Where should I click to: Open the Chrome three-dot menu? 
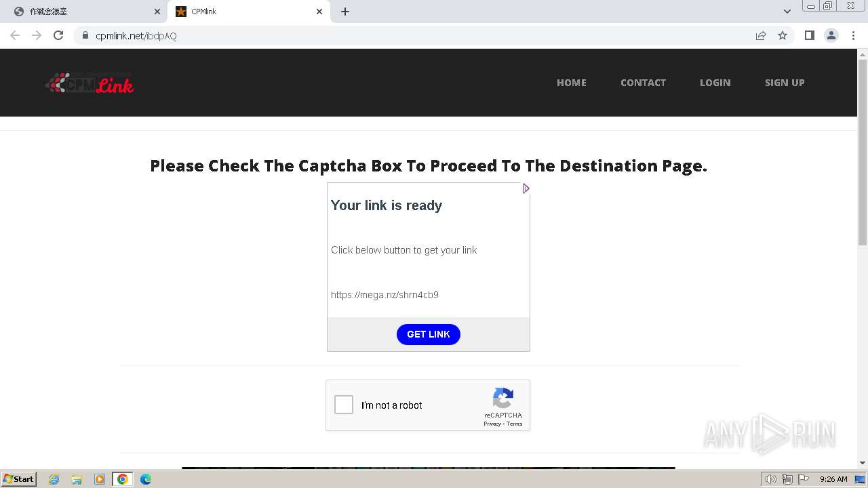coord(853,35)
